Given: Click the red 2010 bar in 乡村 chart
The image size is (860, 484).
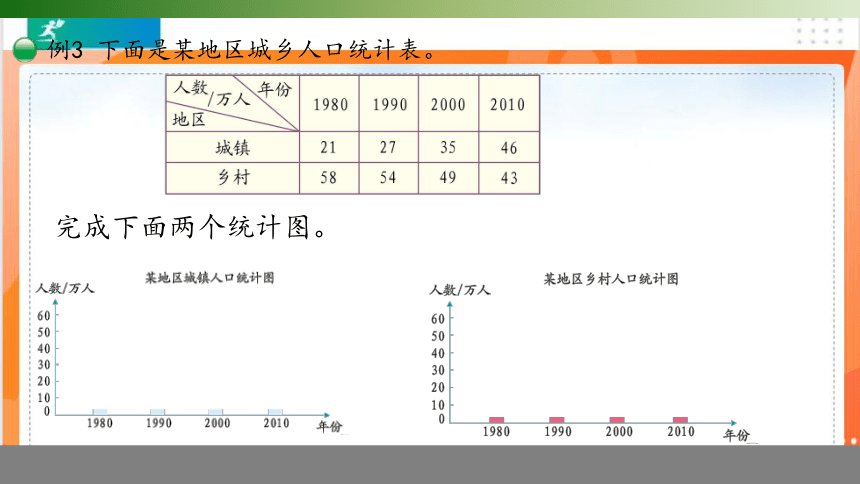Looking at the screenshot, I should tap(680, 420).
